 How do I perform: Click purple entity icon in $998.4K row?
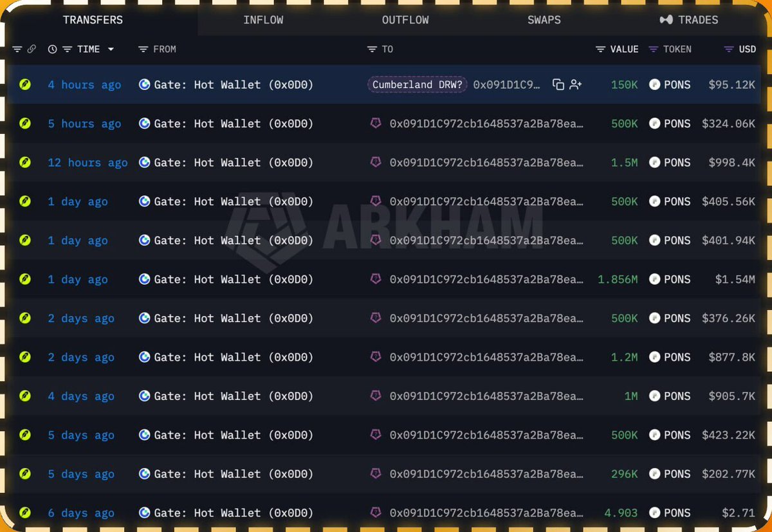point(376,162)
